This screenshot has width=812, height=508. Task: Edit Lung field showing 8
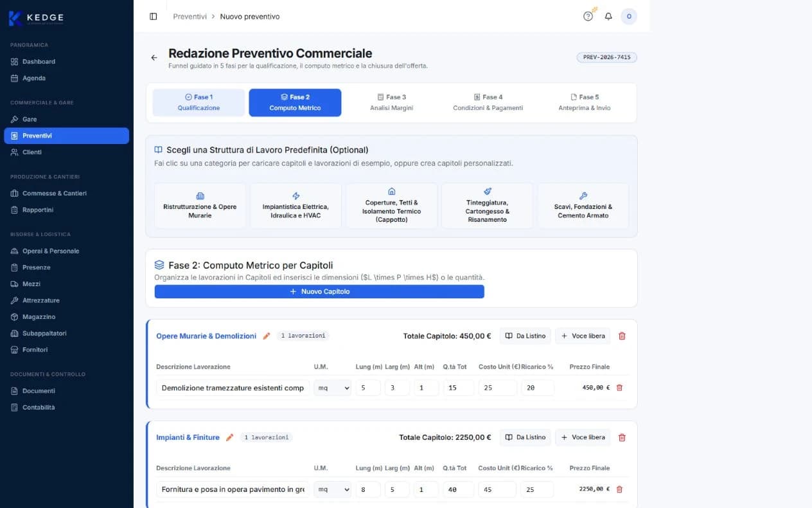[368, 489]
